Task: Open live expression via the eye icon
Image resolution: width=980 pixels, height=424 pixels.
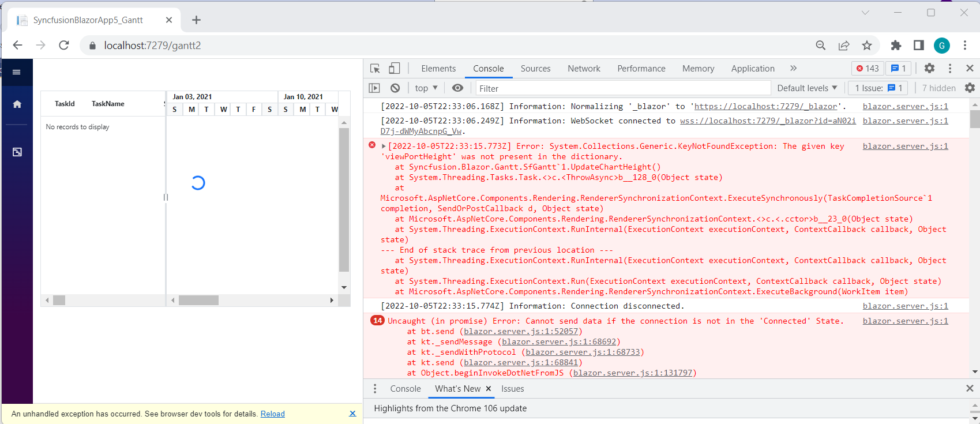Action: click(457, 88)
